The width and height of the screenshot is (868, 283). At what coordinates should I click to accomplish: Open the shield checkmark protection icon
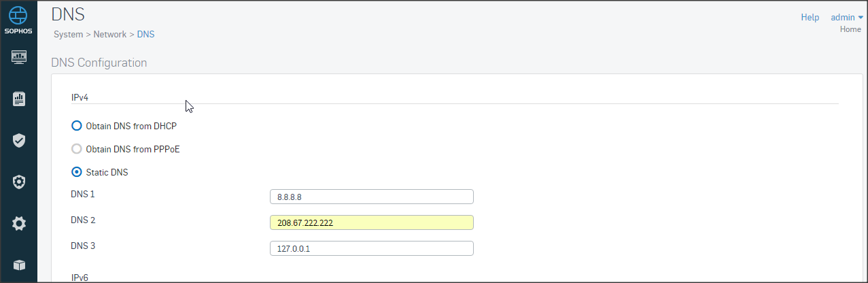[x=19, y=140]
